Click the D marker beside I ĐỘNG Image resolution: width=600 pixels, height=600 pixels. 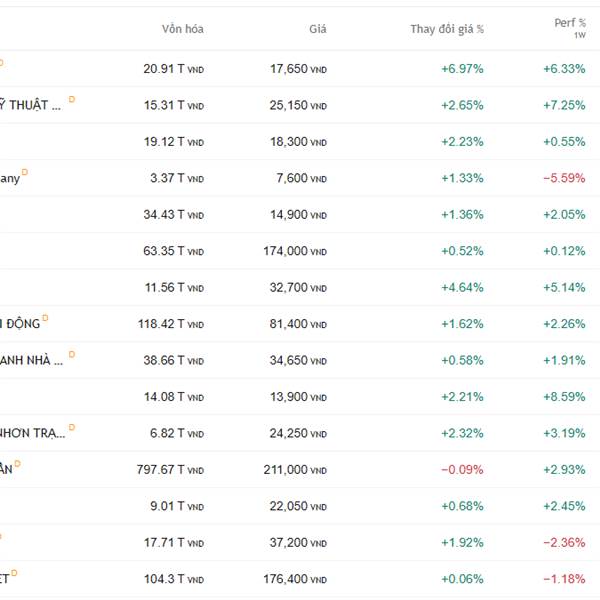[x=45, y=318]
